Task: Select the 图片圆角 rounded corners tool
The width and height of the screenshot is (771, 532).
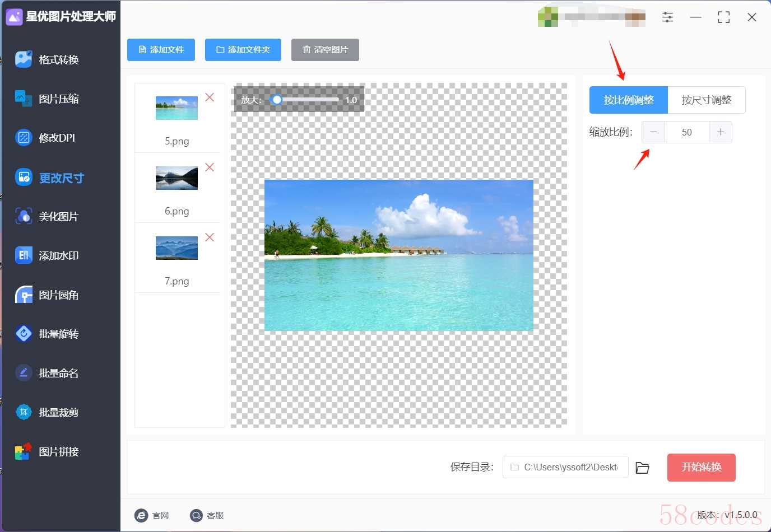Action: coord(47,295)
